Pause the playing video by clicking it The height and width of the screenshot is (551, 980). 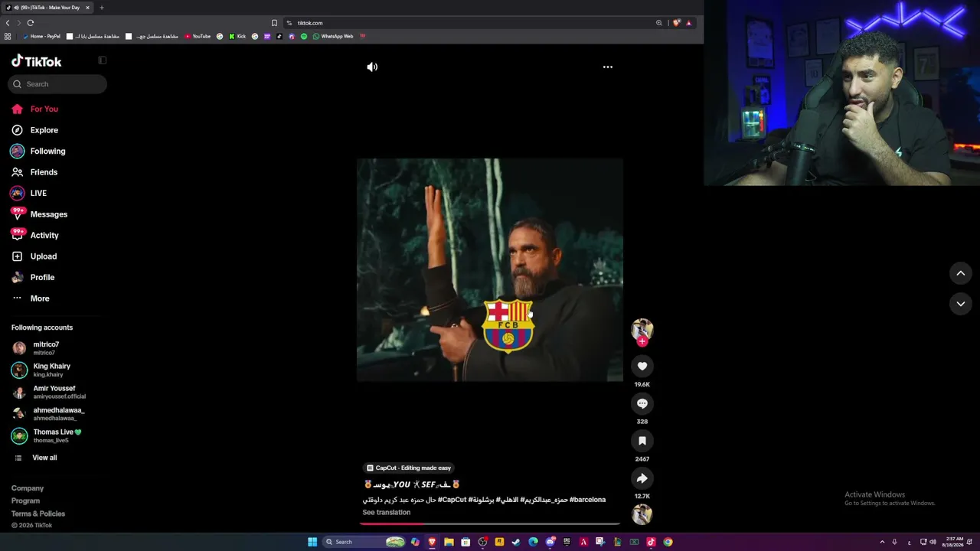coord(490,270)
